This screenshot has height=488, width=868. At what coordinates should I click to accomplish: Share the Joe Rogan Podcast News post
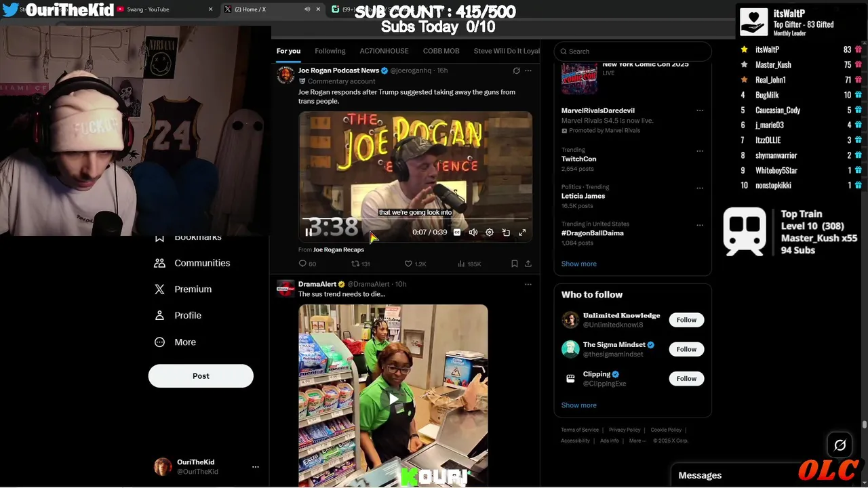(528, 264)
